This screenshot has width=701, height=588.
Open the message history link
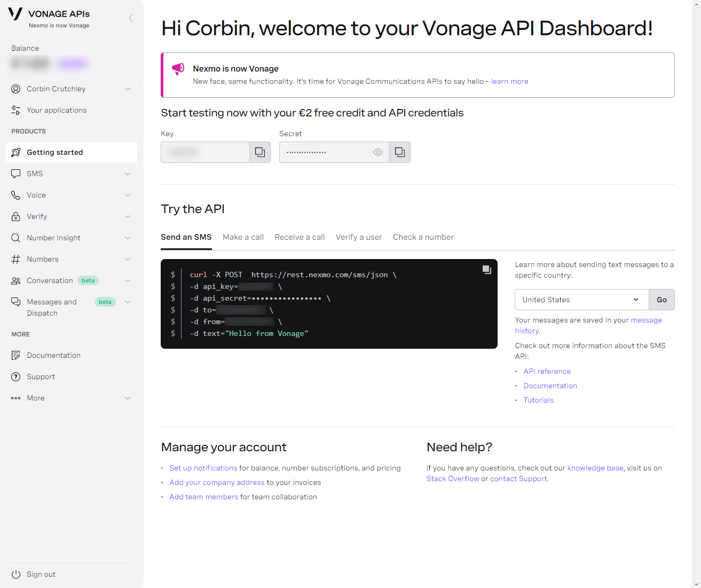588,325
